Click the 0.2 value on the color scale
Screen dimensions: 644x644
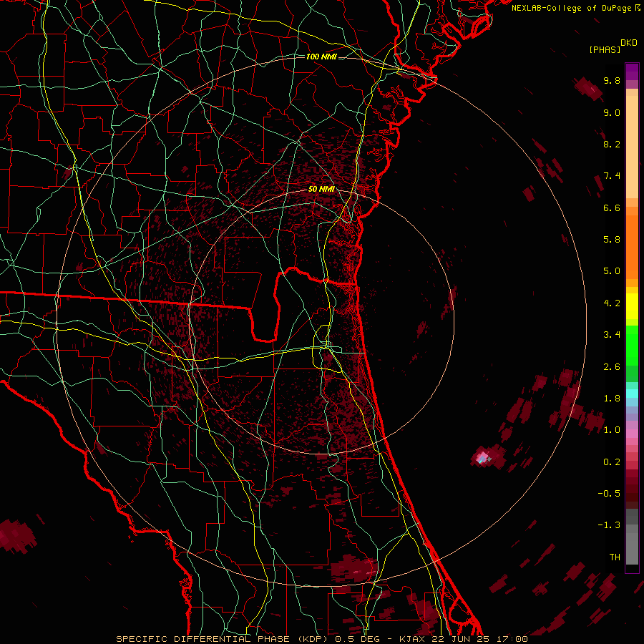click(x=612, y=462)
